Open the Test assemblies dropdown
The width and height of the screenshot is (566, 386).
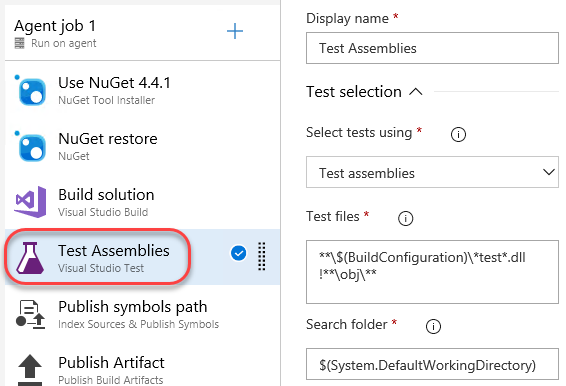[432, 172]
